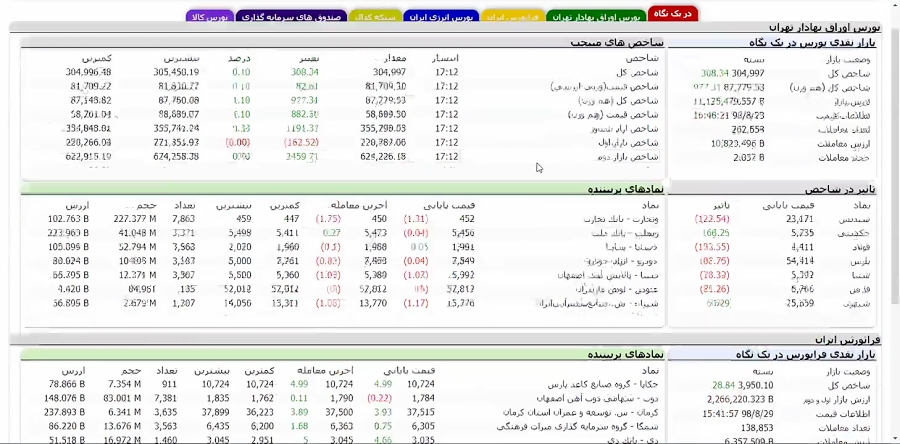Select the بورس انرژی ایران tab
Image resolution: width=900 pixels, height=444 pixels.
click(441, 17)
